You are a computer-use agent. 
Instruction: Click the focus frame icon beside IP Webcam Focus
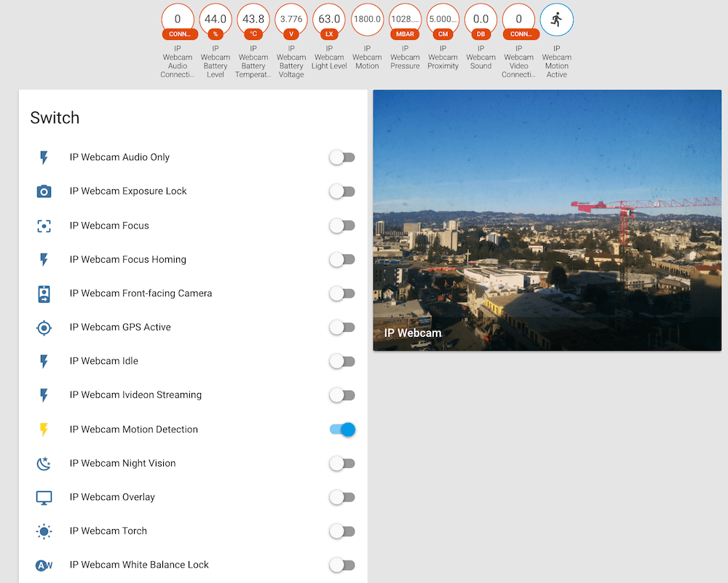44,226
